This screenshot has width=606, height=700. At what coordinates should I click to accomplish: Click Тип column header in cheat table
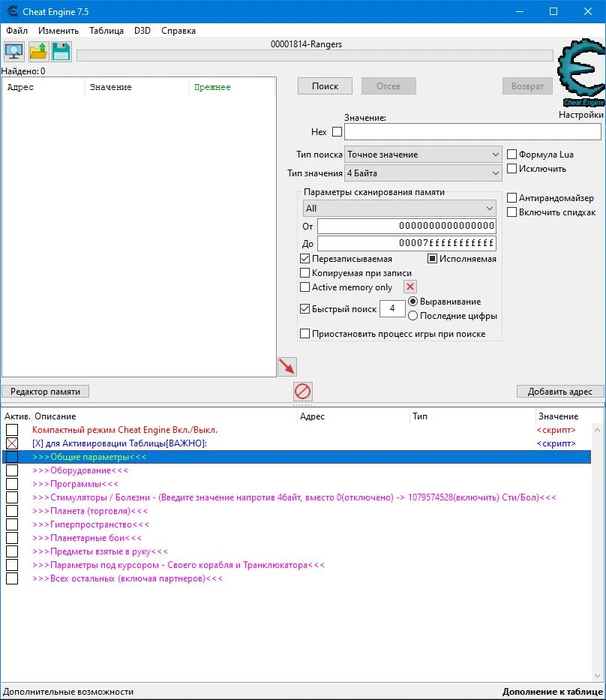point(472,416)
